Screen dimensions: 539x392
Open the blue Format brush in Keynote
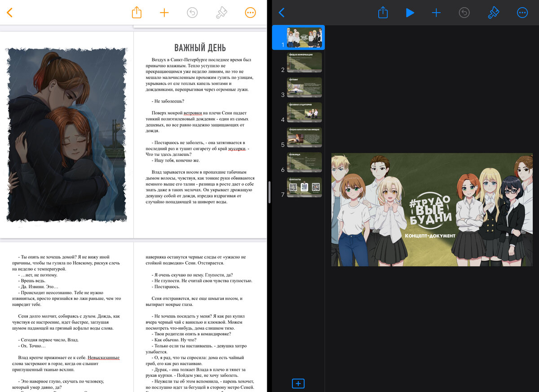[493, 13]
